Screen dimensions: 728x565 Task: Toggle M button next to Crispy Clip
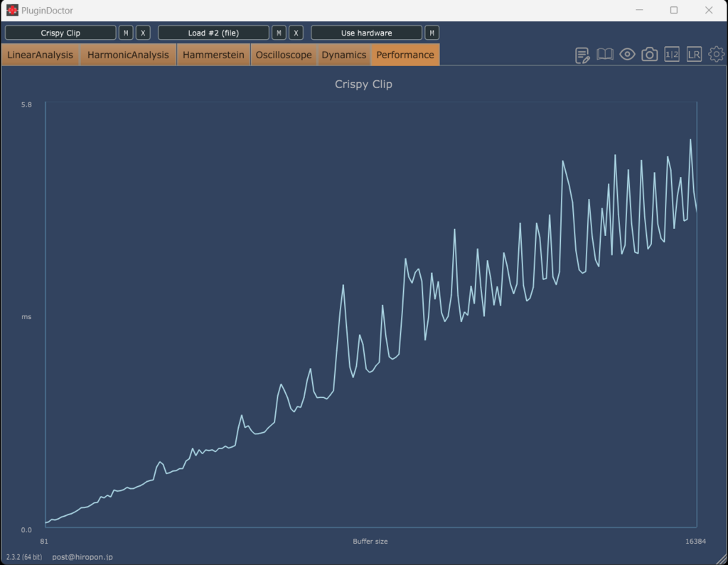(x=126, y=33)
